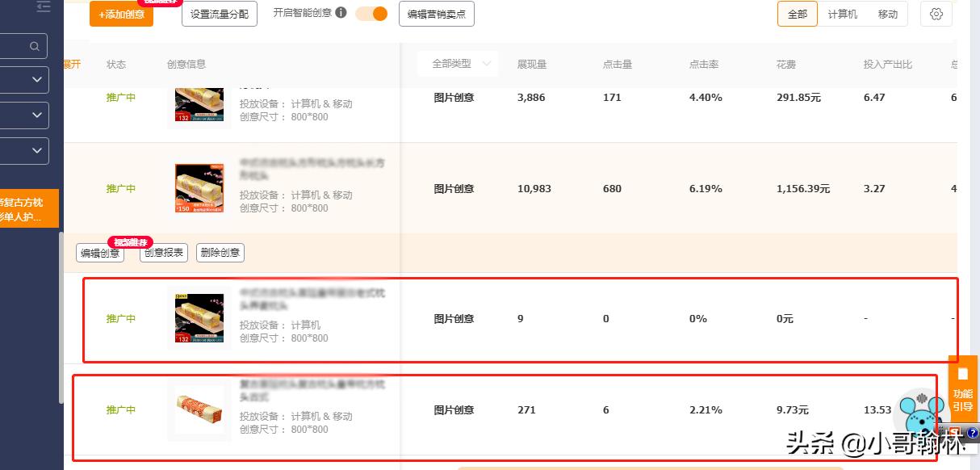This screenshot has width=980, height=470.
Task: Open the 全部类型 type filter dropdown
Action: click(457, 63)
